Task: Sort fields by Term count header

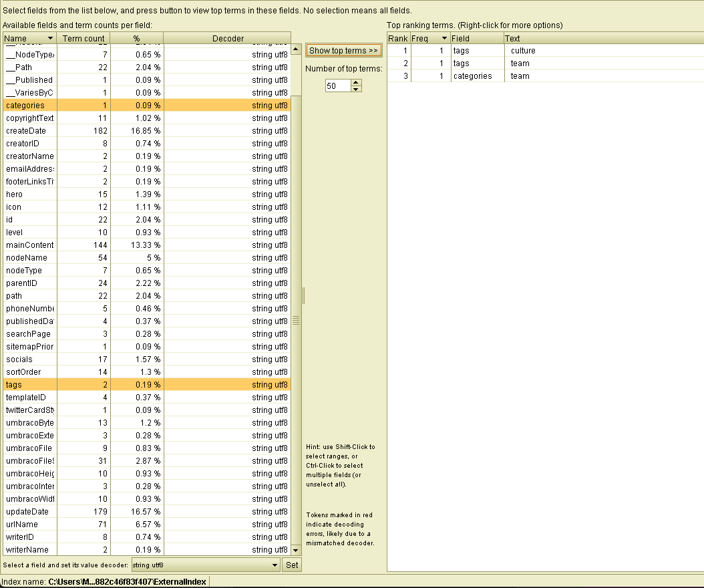Action: pyautogui.click(x=83, y=38)
